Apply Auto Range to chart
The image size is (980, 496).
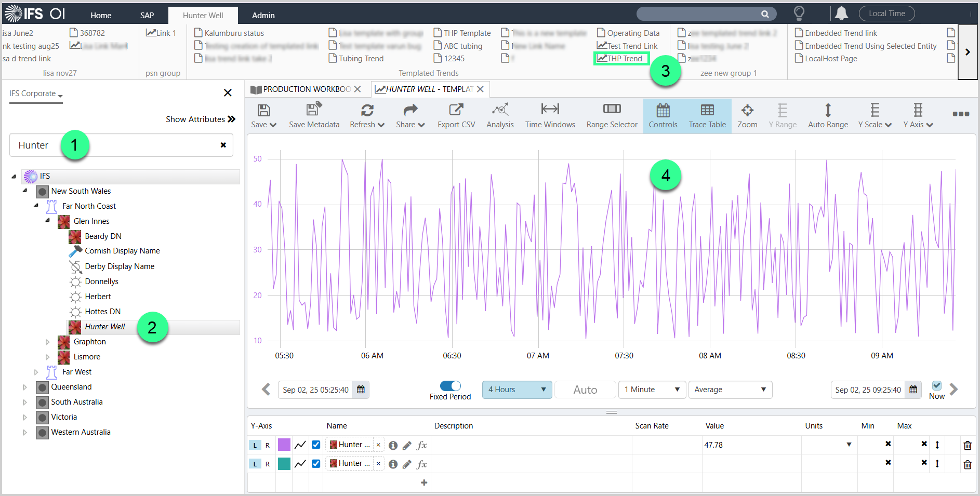(x=828, y=110)
